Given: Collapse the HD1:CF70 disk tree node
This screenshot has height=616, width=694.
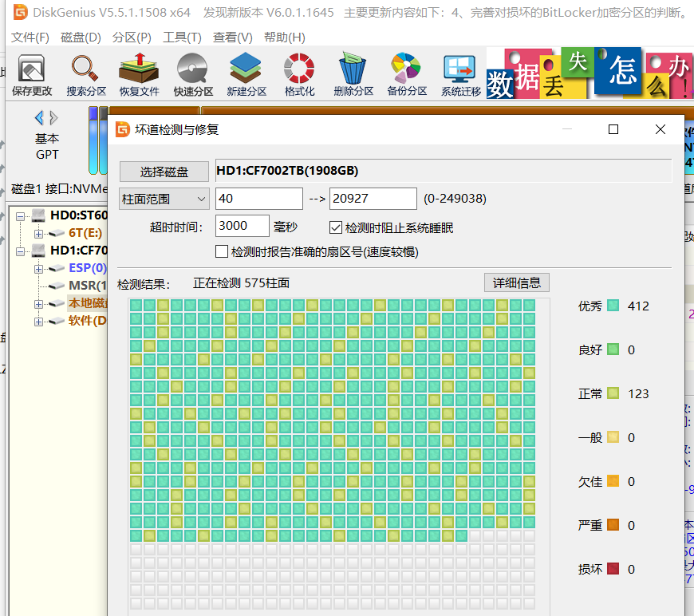Looking at the screenshot, I should click(x=21, y=251).
